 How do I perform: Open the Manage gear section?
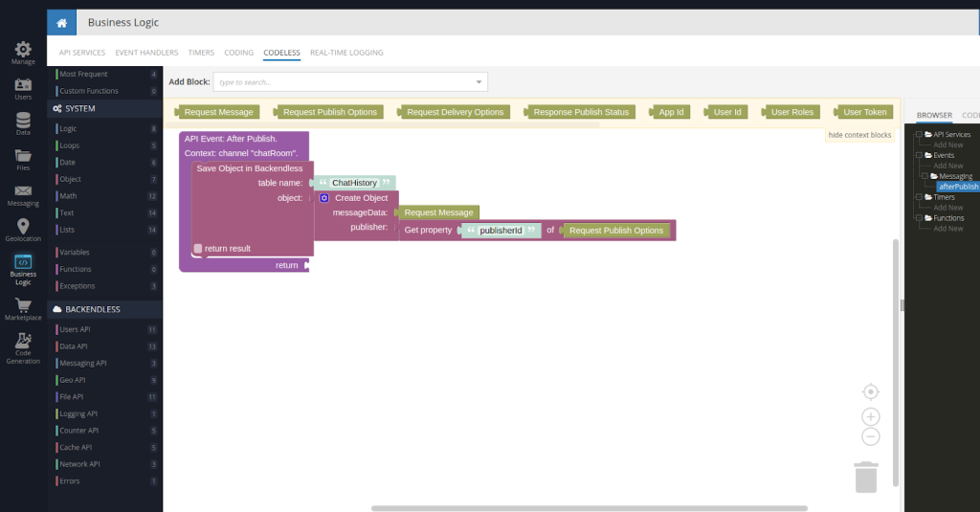(23, 54)
